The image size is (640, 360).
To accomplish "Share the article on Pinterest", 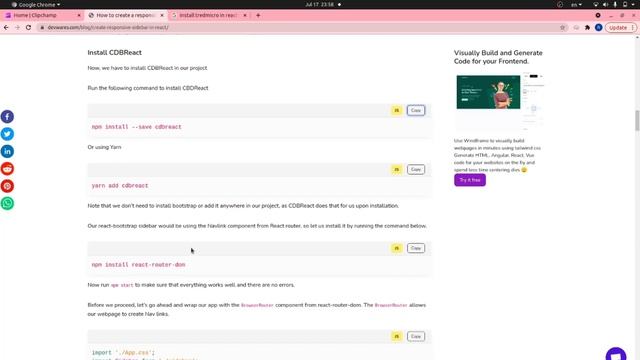I will 7,186.
